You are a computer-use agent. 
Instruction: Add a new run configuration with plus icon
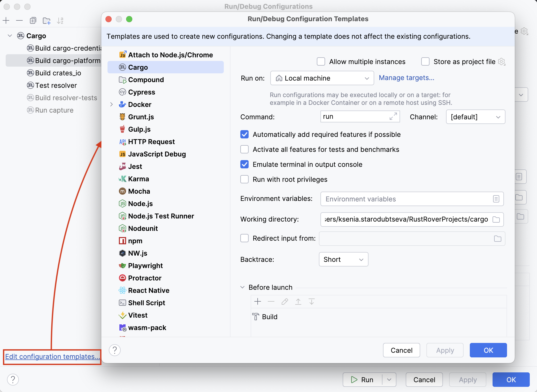pyautogui.click(x=6, y=21)
